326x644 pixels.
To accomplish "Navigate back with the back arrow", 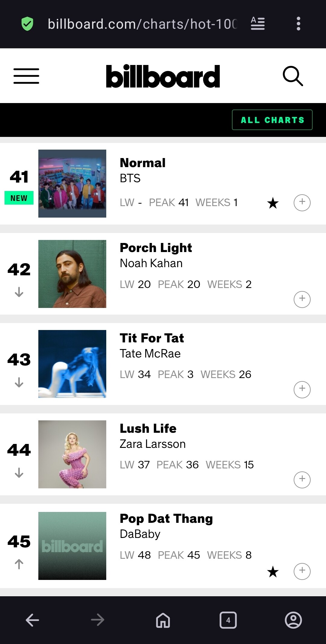I will point(32,620).
